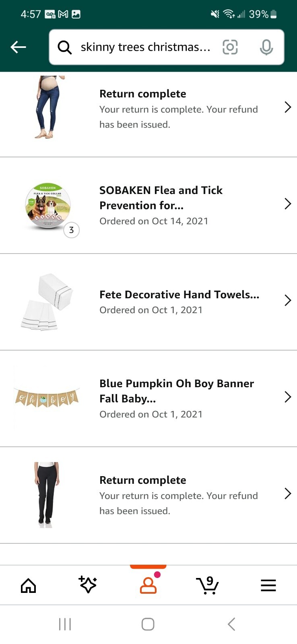Tap the microphone voice search icon
This screenshot has height=644, width=297.
pyautogui.click(x=266, y=47)
